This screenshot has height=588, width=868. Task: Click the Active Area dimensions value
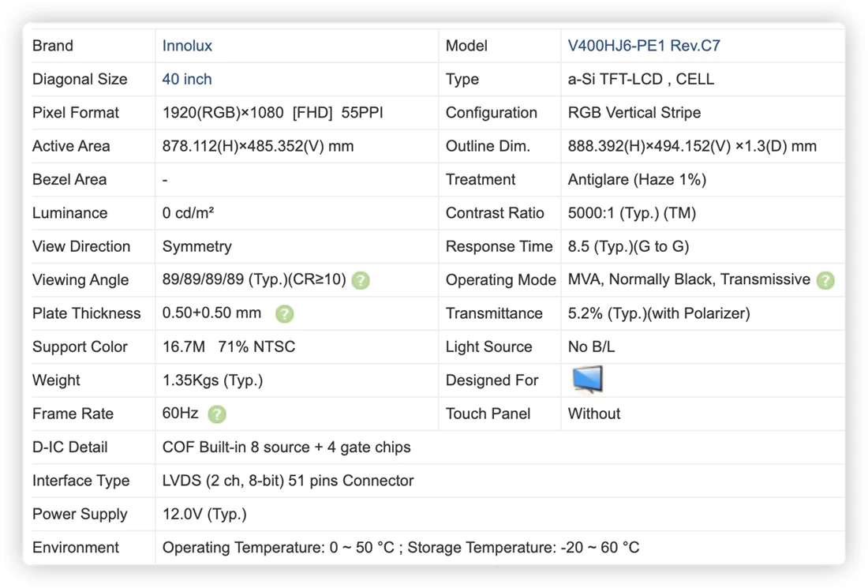258,146
